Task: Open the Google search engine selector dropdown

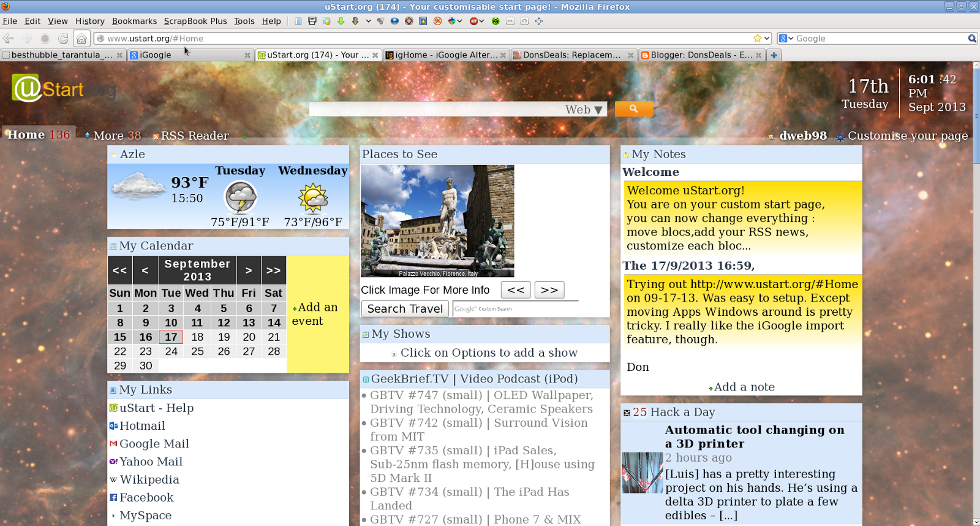Action: [x=786, y=38]
